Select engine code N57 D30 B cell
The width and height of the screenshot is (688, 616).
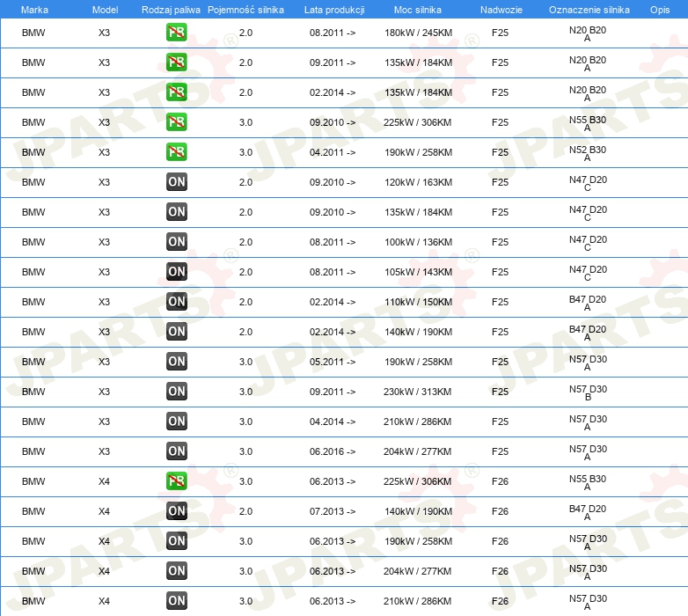tap(588, 392)
